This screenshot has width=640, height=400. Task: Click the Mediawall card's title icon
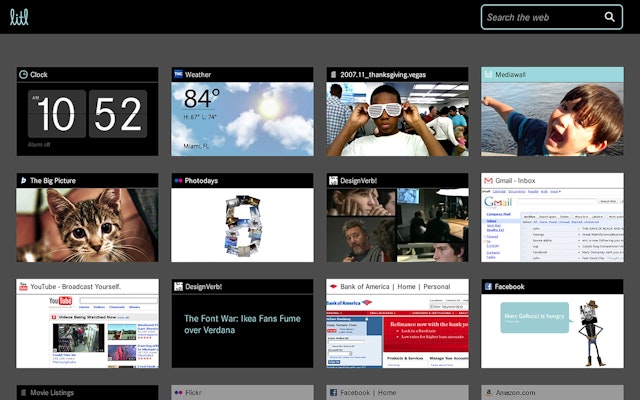point(488,74)
